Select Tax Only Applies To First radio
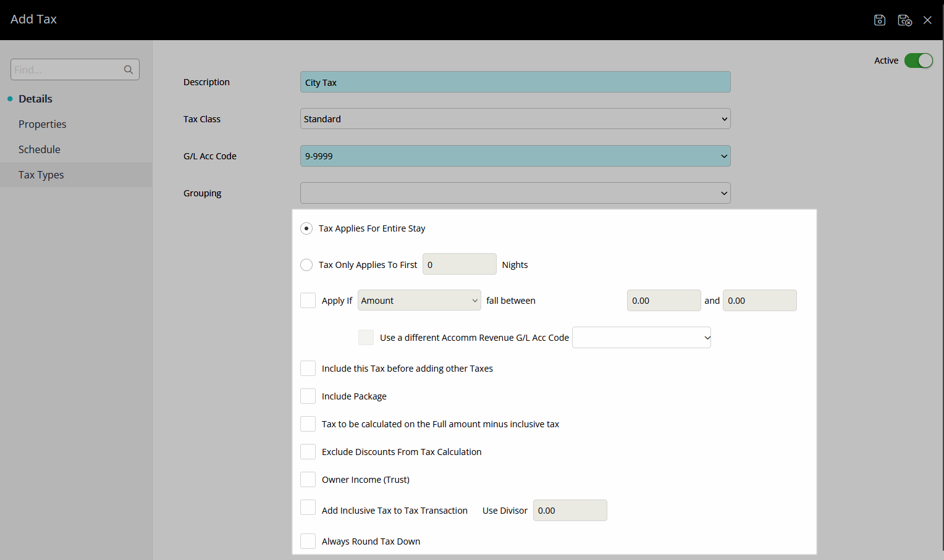The width and height of the screenshot is (944, 560). 306,265
